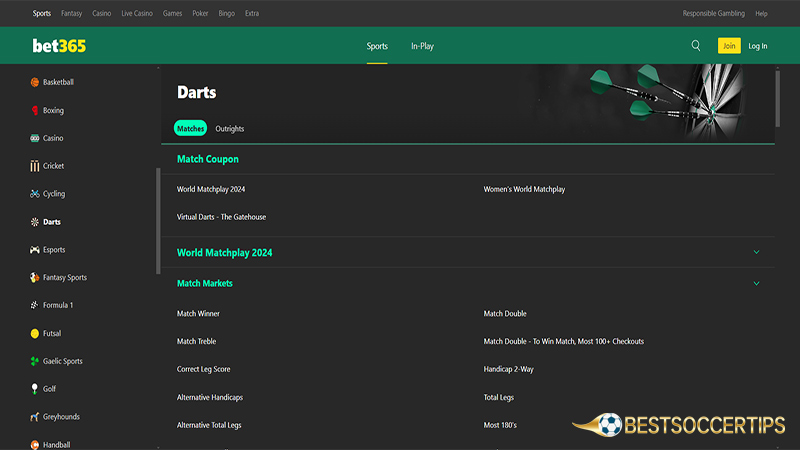The width and height of the screenshot is (800, 450).
Task: Click the Golf tee icon
Action: click(35, 389)
